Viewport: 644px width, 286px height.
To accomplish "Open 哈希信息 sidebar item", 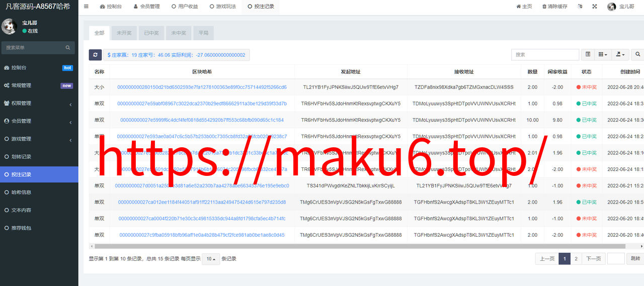I will [x=39, y=192].
